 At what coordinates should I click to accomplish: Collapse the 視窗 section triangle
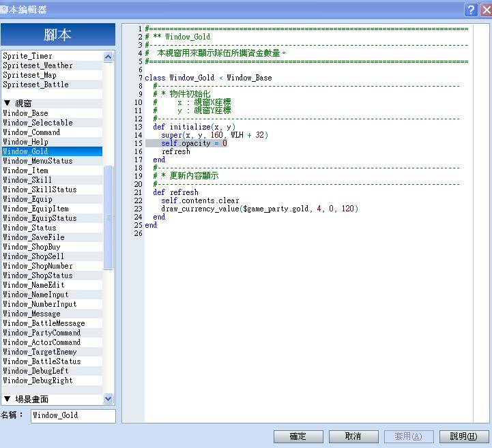click(x=8, y=103)
